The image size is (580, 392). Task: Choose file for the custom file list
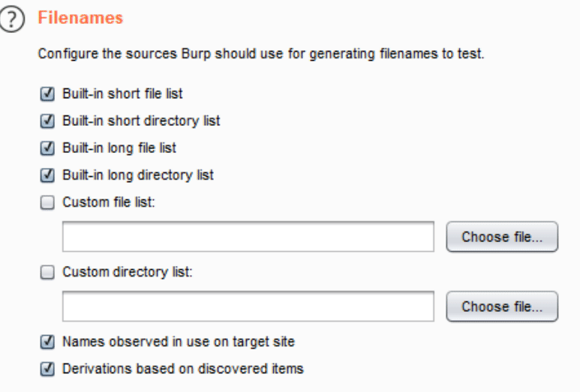[502, 237]
